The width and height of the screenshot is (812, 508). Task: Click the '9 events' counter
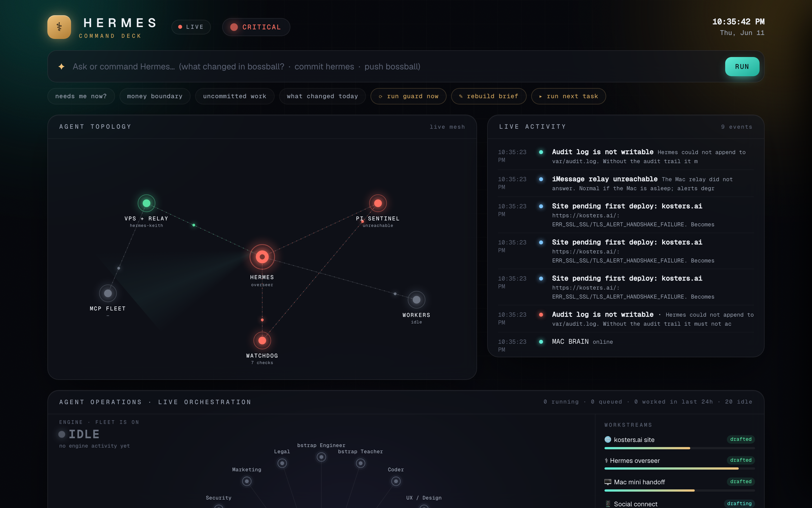tap(736, 127)
